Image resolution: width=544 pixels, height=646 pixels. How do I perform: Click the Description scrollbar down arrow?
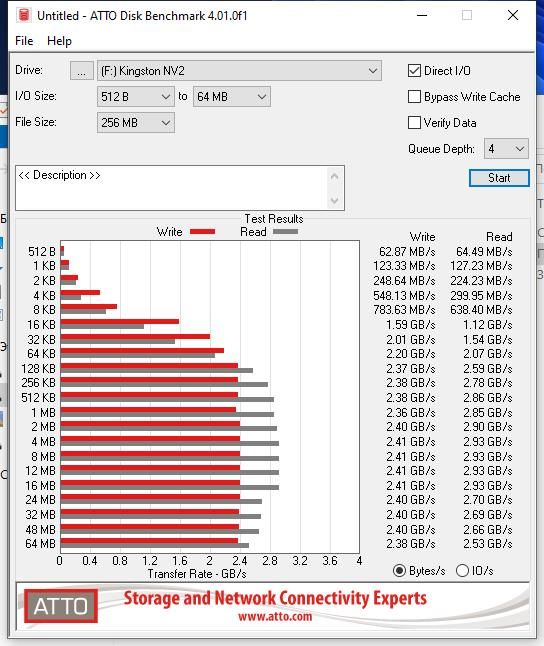coord(335,200)
